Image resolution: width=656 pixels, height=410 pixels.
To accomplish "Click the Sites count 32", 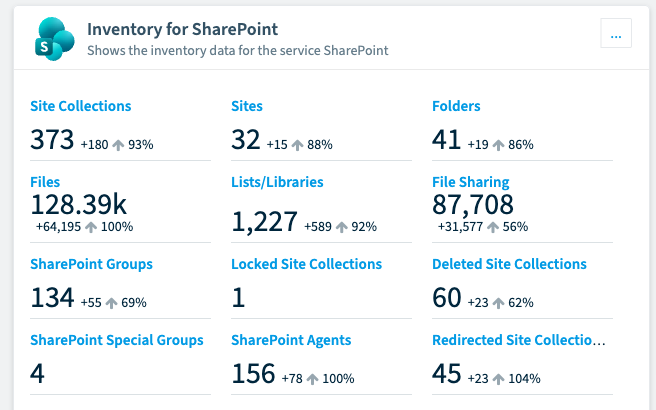I will pos(246,139).
